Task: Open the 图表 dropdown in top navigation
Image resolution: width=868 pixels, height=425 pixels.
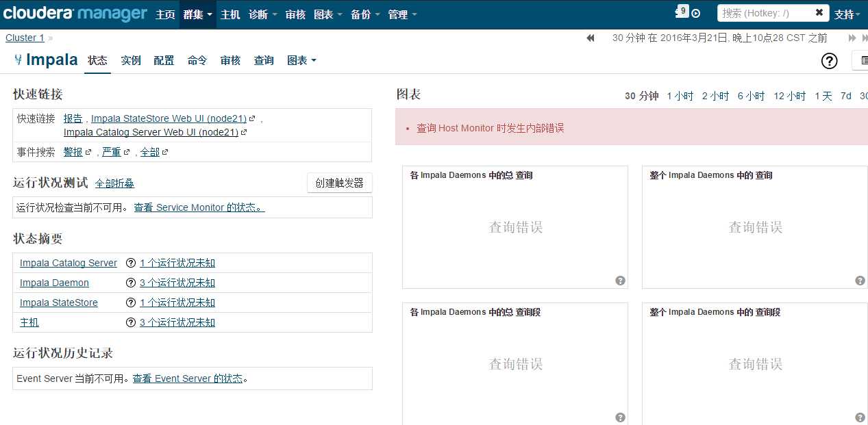Action: pyautogui.click(x=328, y=14)
